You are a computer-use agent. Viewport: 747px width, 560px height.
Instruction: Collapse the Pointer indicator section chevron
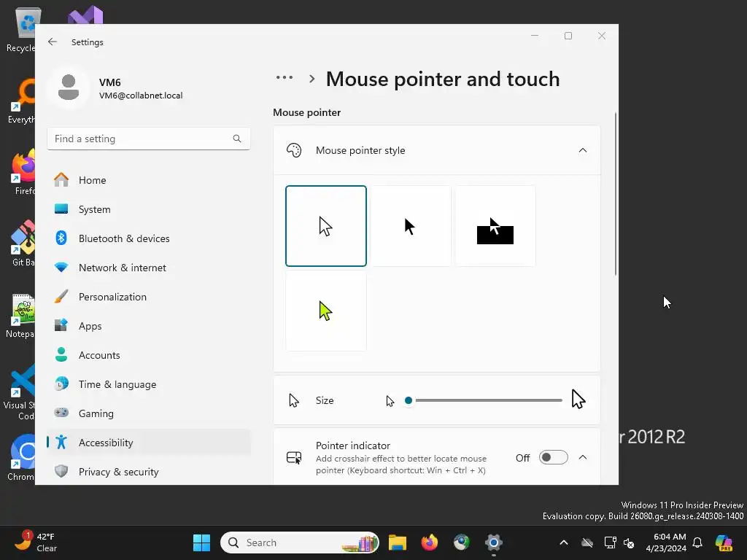point(582,458)
